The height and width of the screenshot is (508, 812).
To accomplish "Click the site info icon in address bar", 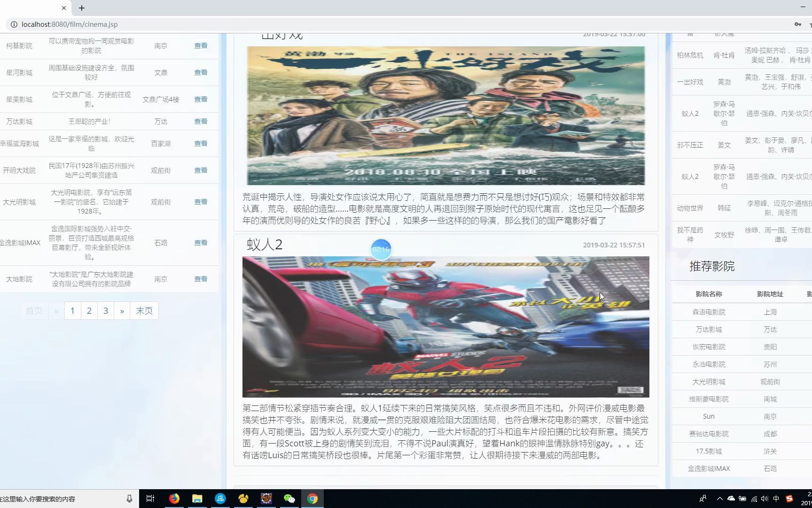I will coord(14,24).
